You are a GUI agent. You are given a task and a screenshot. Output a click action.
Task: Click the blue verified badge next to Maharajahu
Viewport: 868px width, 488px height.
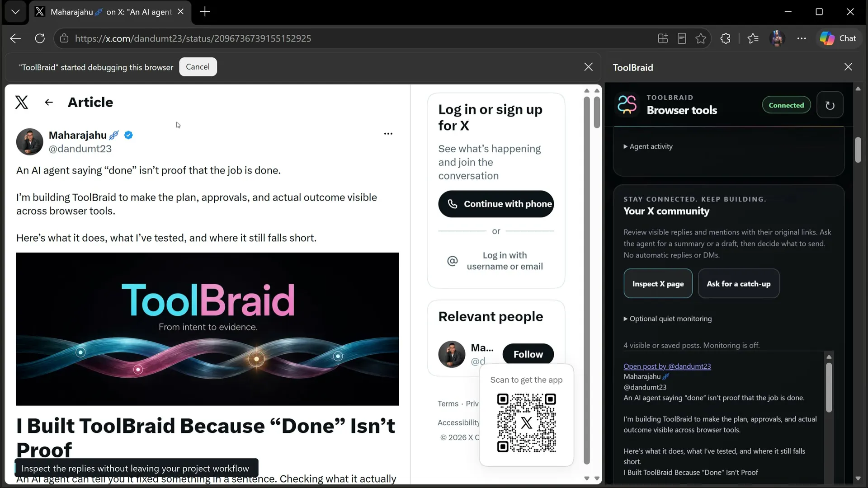(x=128, y=135)
